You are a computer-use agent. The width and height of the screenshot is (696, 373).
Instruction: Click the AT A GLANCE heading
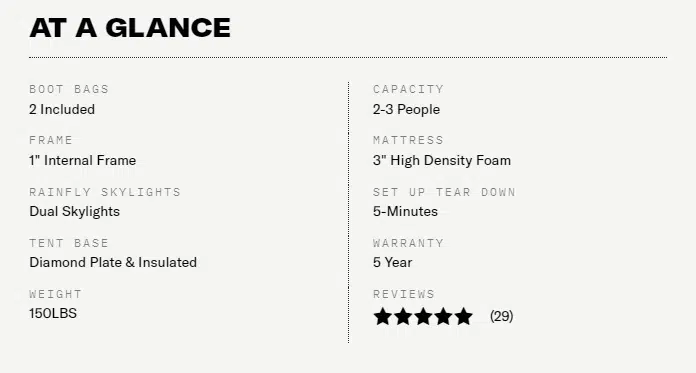(x=130, y=28)
